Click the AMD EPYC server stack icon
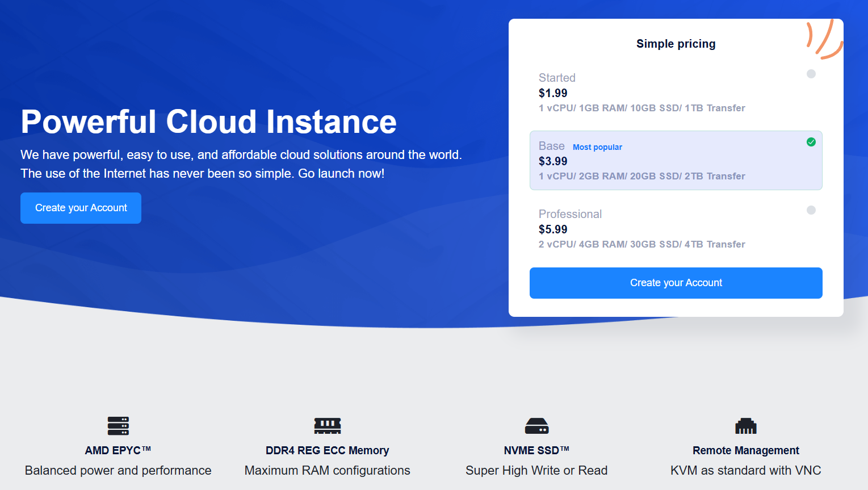The image size is (868, 490). 118,426
